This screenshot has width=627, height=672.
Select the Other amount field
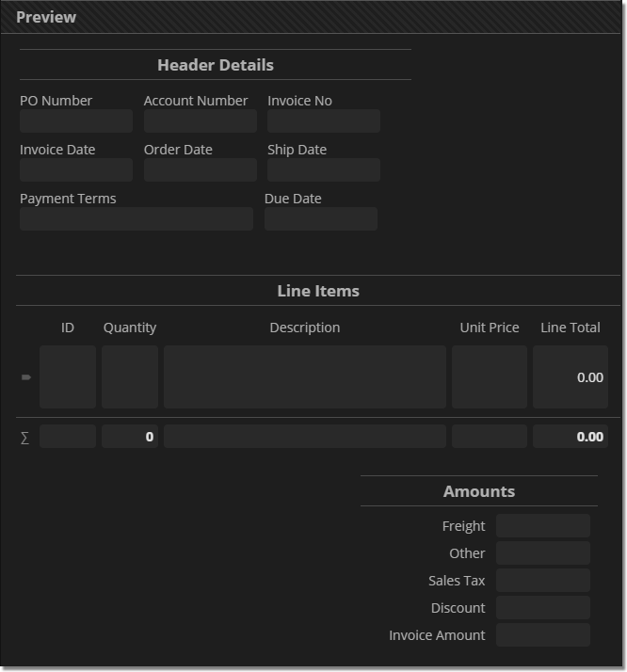click(543, 553)
